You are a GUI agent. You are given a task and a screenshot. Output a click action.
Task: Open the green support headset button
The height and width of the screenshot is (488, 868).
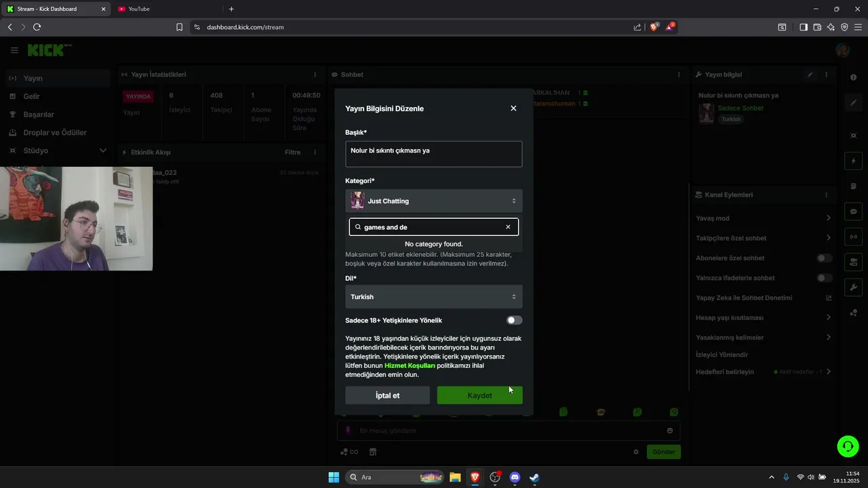tap(848, 446)
